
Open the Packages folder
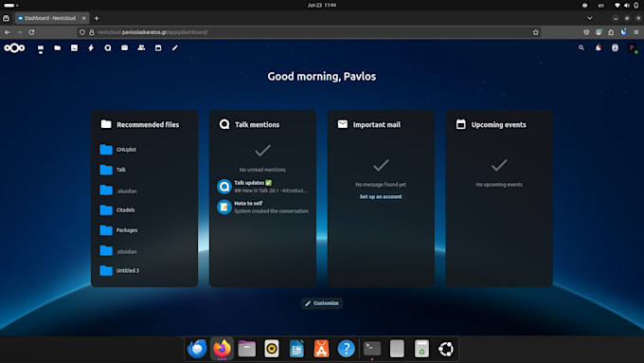(144, 229)
